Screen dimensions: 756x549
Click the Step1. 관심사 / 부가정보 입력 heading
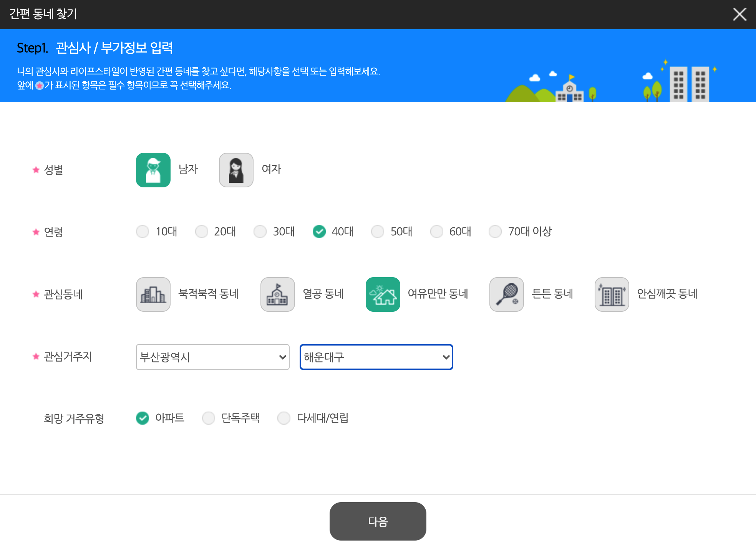coord(95,48)
